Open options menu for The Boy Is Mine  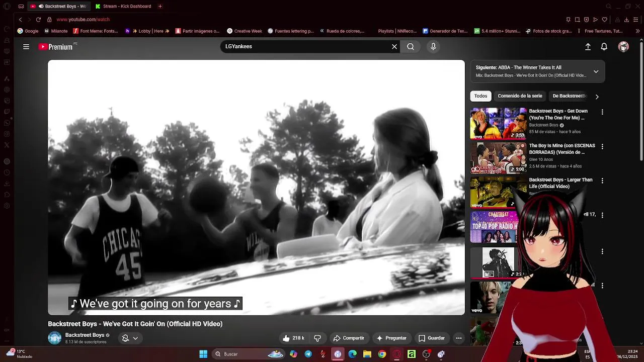click(602, 146)
